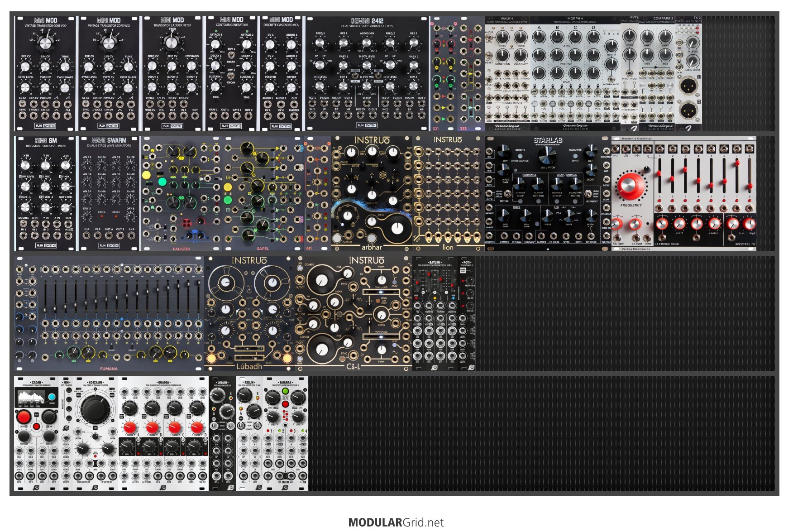This screenshot has height=532, width=793.
Task: Click the AJH Synth logo on WAVE SWARM
Action: pyautogui.click(x=109, y=245)
